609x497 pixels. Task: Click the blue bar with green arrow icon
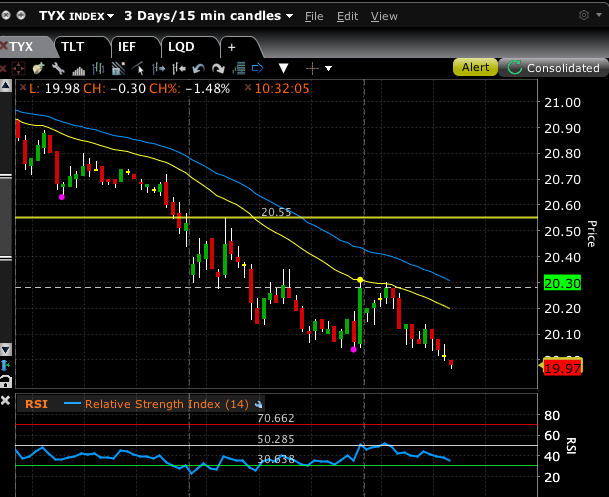click(5, 366)
